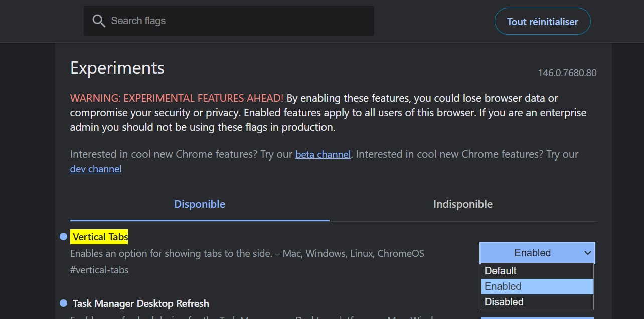Click the WARNING experimental features text
Screen dimensions: 644x319
click(176, 98)
